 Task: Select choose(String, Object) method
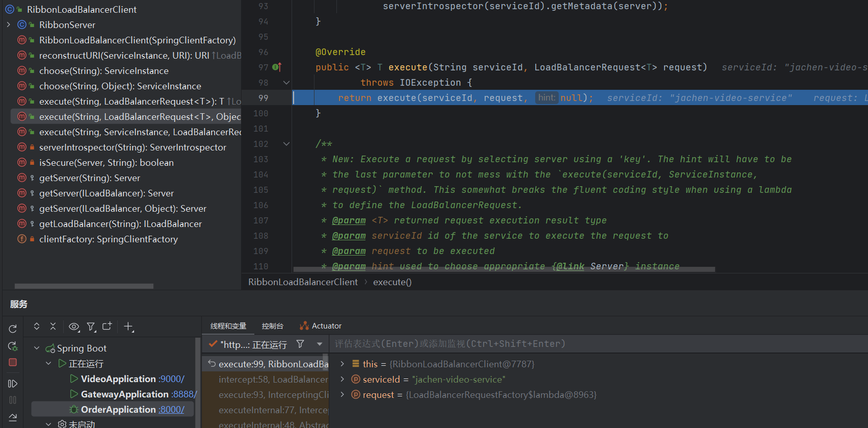click(x=120, y=86)
